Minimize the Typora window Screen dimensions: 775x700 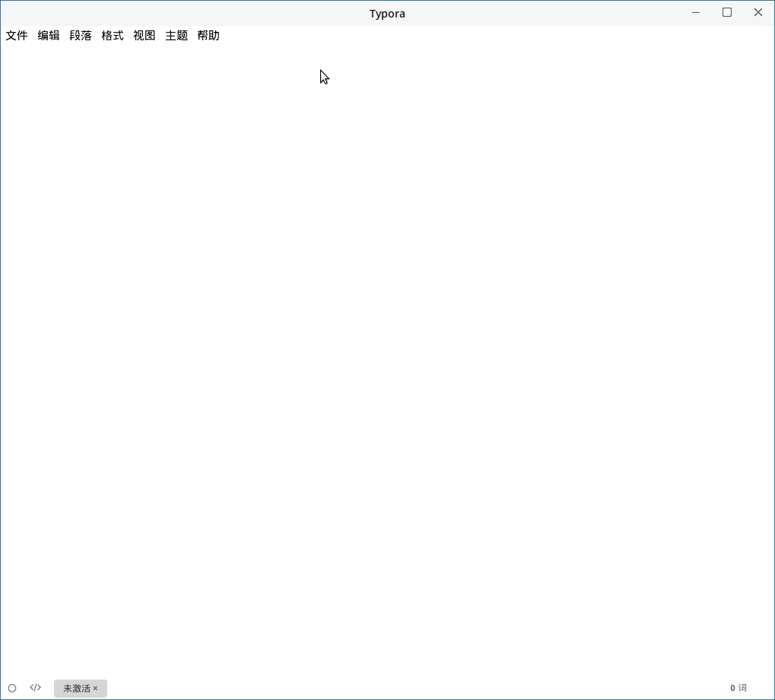(x=696, y=13)
